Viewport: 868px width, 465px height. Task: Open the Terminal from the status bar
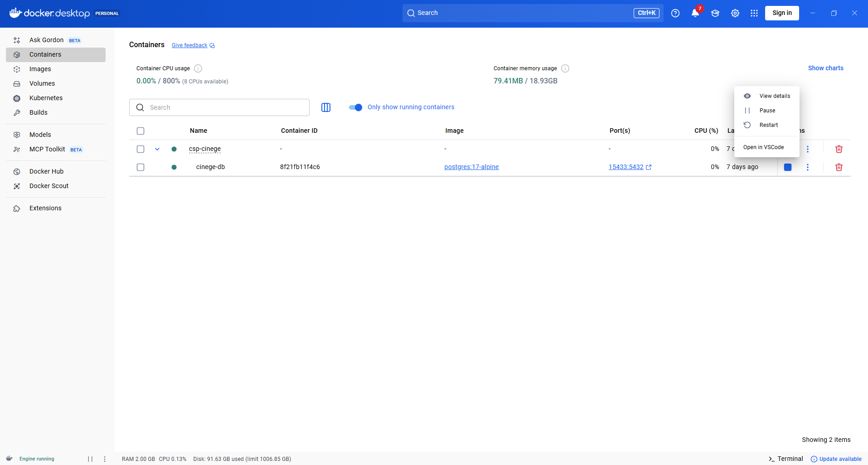pos(786,459)
